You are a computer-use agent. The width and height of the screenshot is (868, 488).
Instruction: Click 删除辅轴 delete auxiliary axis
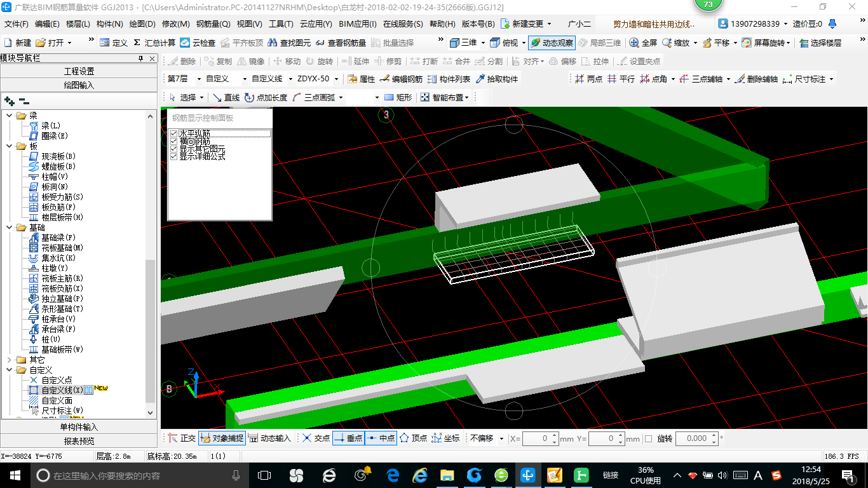point(757,79)
